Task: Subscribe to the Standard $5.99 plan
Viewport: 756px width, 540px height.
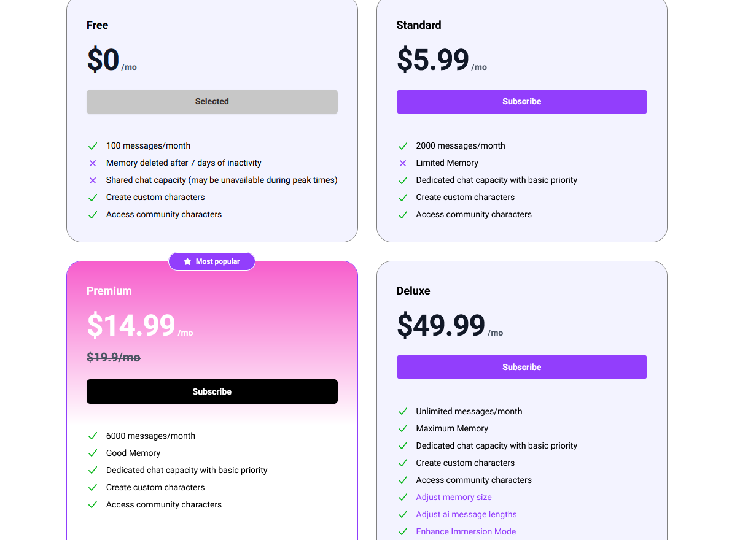Action: (x=522, y=102)
